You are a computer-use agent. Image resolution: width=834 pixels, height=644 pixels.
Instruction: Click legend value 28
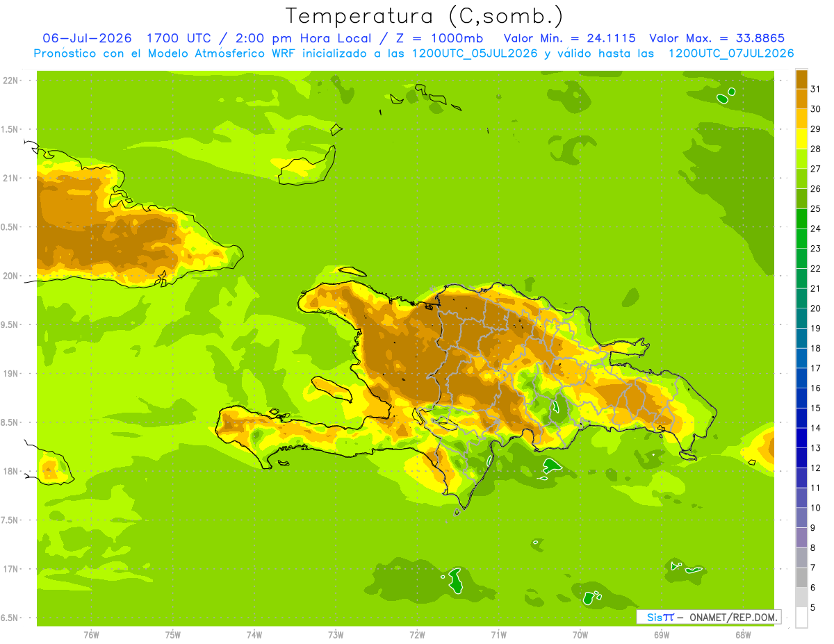pos(815,149)
